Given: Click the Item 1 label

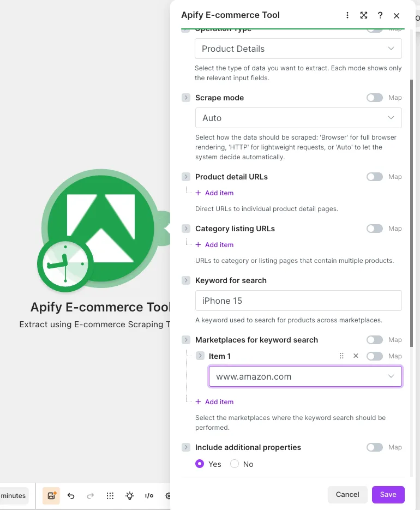Looking at the screenshot, I should (220, 356).
